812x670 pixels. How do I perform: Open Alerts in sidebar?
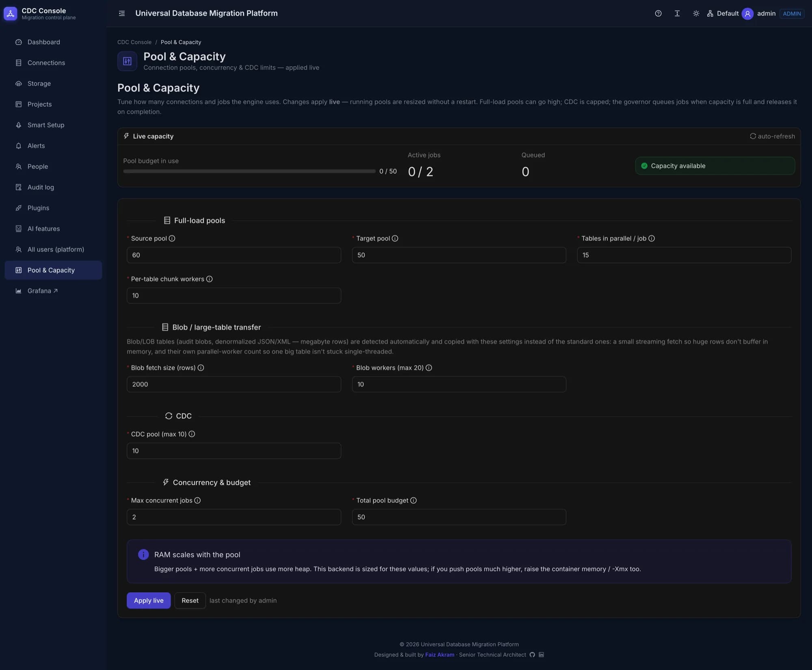point(53,146)
